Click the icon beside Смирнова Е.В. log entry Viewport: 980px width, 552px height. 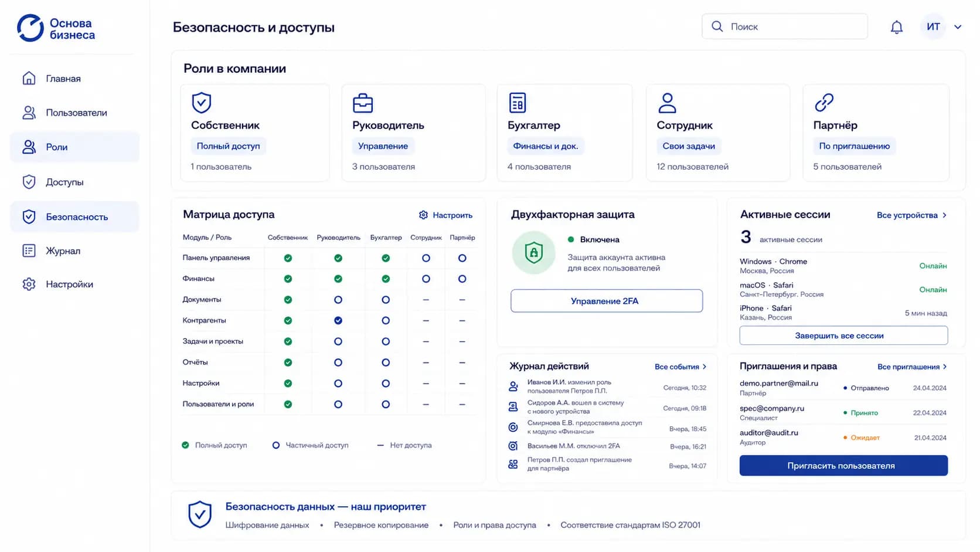[513, 427]
